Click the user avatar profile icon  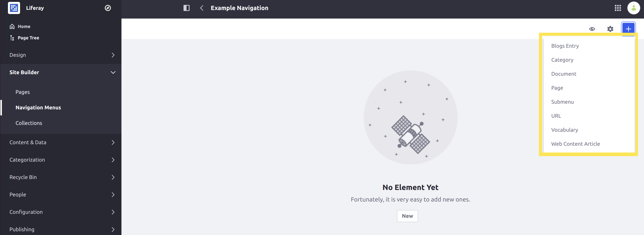tap(633, 8)
